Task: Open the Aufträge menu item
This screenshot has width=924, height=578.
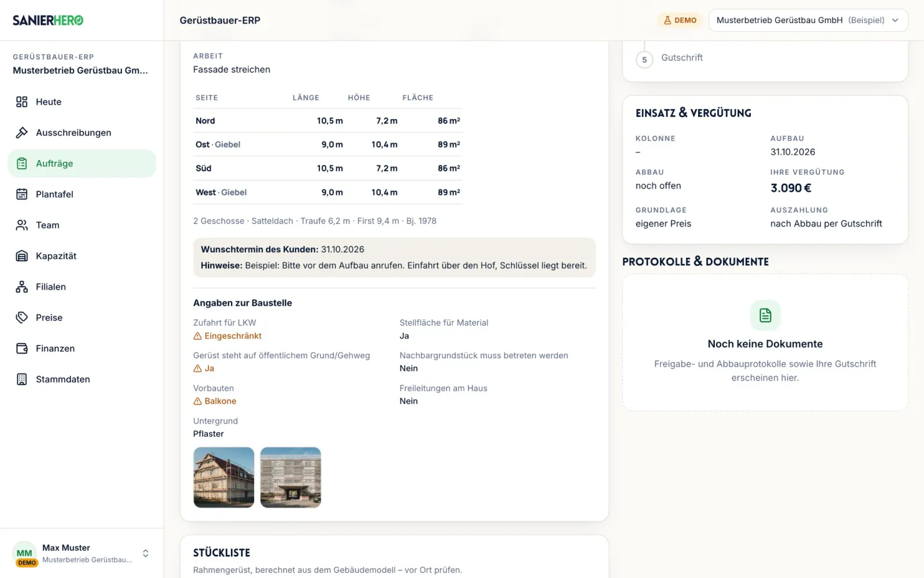Action: point(81,164)
